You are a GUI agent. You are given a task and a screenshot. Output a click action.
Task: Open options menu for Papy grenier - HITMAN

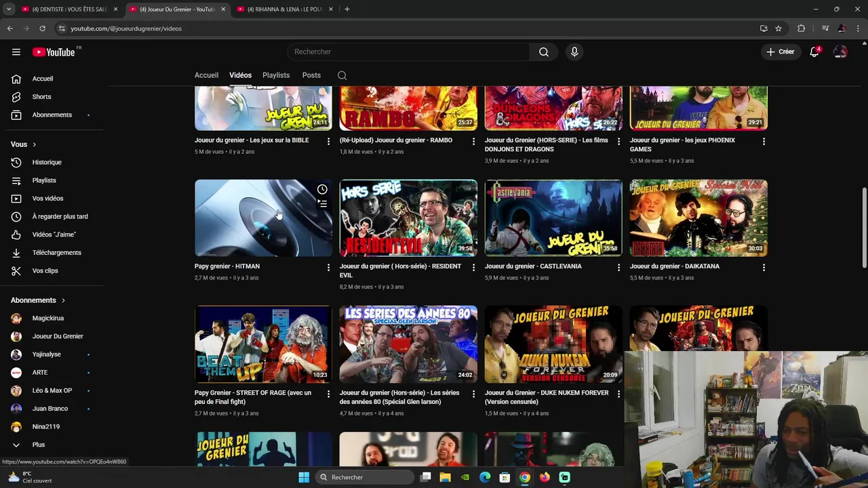click(329, 268)
